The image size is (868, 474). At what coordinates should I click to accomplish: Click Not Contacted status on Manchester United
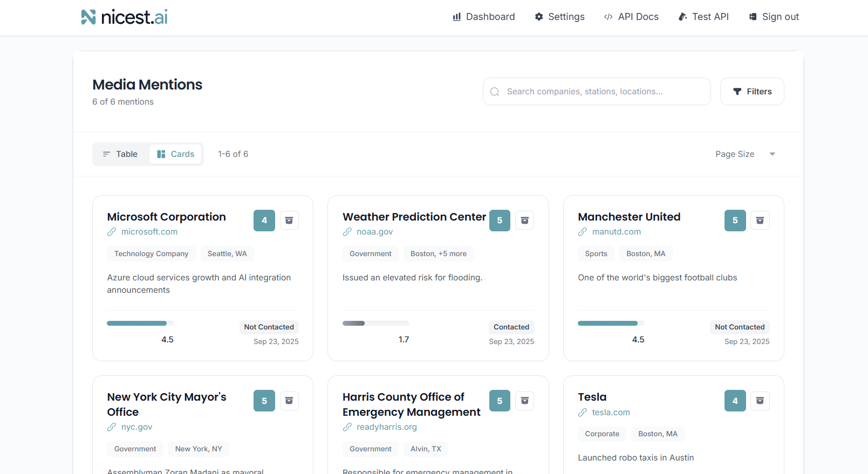[x=740, y=327]
